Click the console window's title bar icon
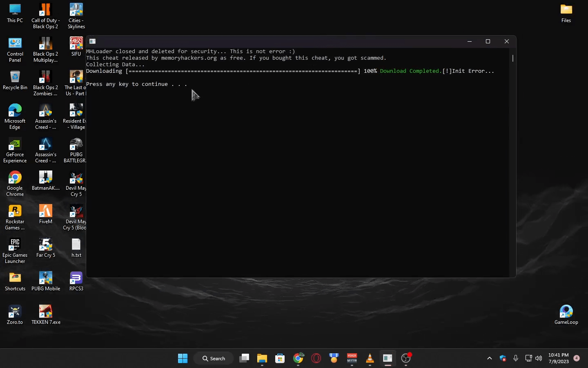Screen dimensions: 588x368 point(93,41)
